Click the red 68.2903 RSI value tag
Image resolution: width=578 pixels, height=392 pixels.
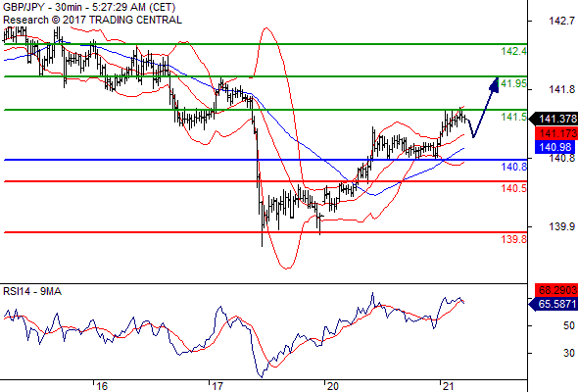(x=555, y=290)
